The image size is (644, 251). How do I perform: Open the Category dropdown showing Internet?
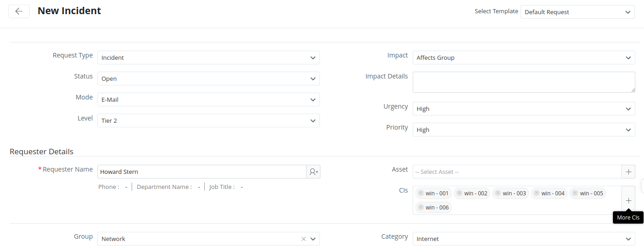coord(523,239)
